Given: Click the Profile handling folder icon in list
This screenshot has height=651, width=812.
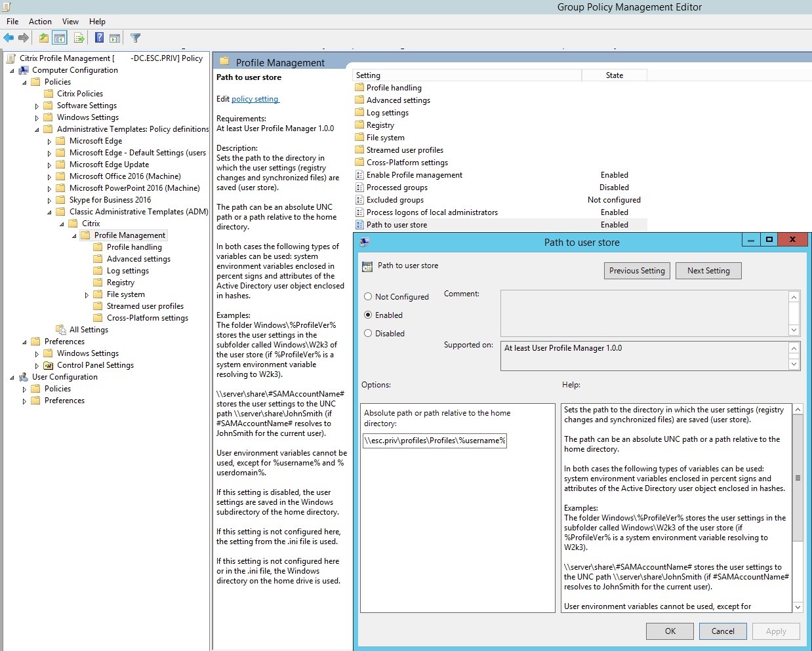Looking at the screenshot, I should pyautogui.click(x=359, y=88).
